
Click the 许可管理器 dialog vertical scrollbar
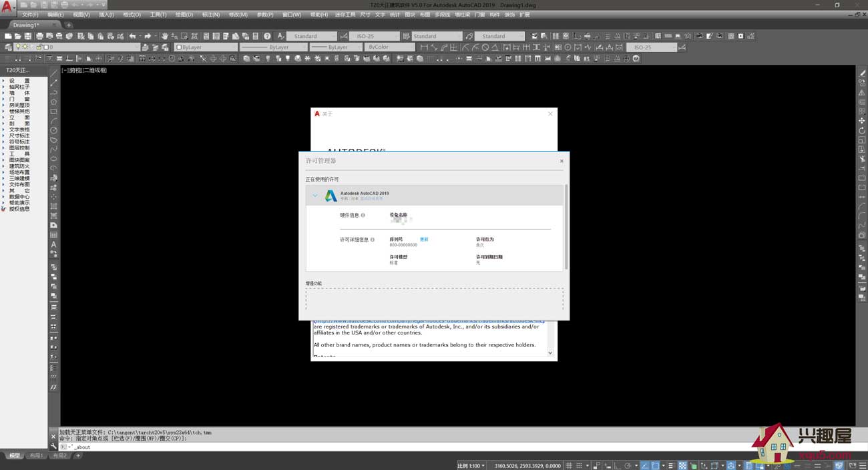(566, 227)
